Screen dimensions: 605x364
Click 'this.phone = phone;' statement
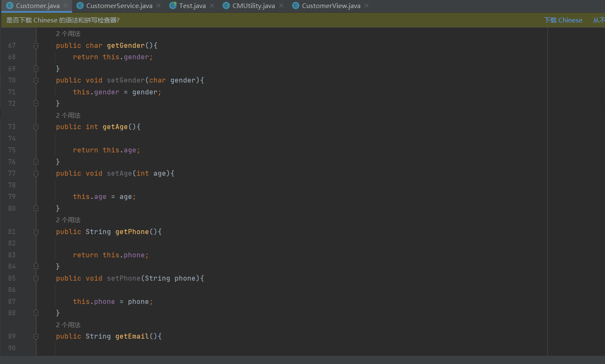pyautogui.click(x=113, y=302)
